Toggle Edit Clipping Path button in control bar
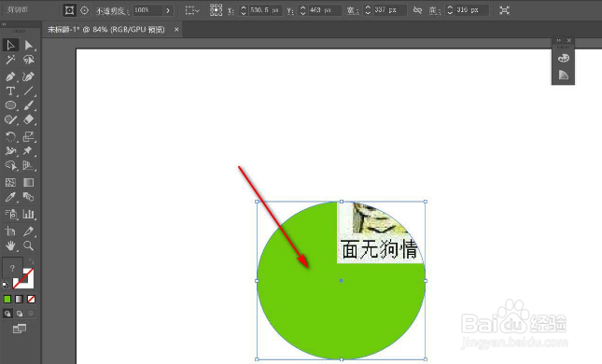This screenshot has height=364, width=602. tap(69, 10)
